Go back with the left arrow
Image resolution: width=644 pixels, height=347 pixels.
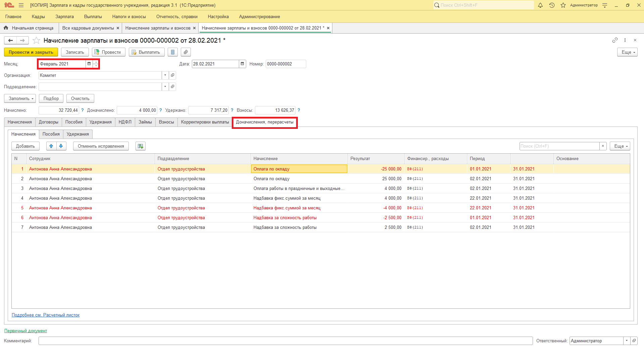[10, 41]
